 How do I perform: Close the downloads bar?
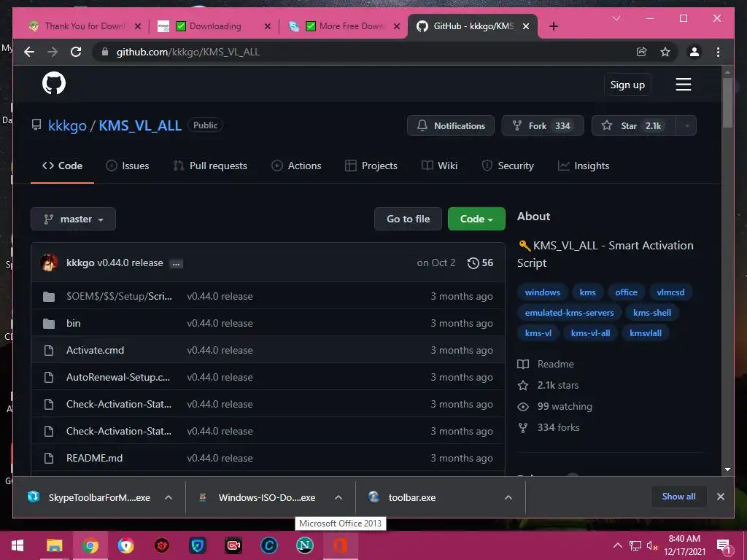point(720,497)
